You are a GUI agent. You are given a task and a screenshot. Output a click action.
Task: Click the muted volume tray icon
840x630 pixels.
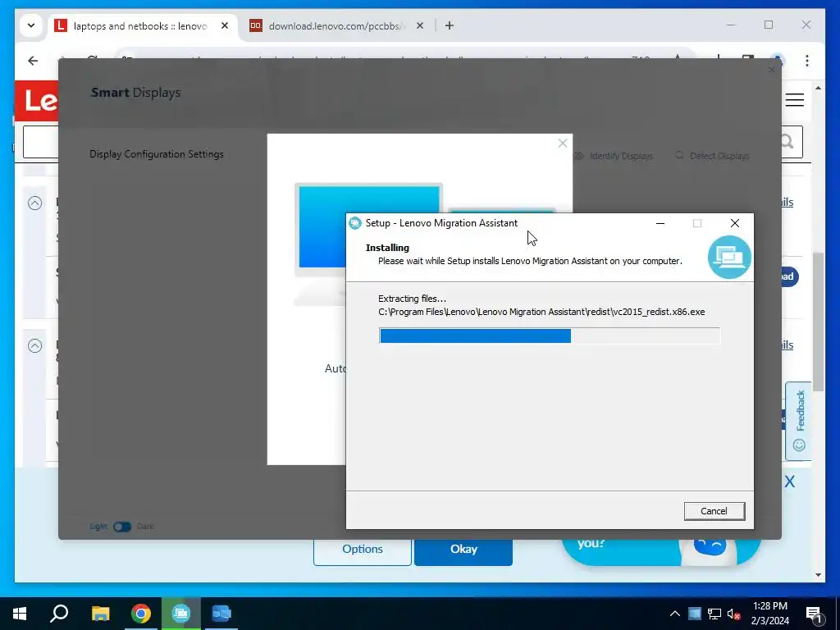pos(733,614)
